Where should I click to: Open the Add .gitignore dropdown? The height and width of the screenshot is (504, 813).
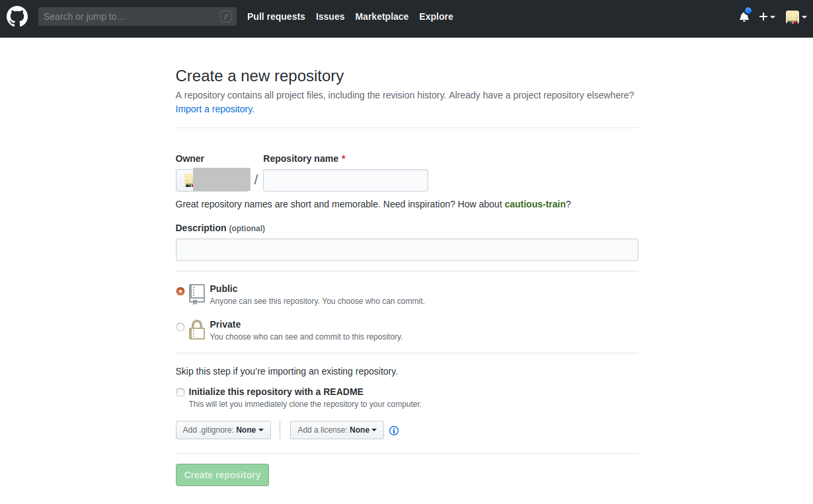coord(223,429)
